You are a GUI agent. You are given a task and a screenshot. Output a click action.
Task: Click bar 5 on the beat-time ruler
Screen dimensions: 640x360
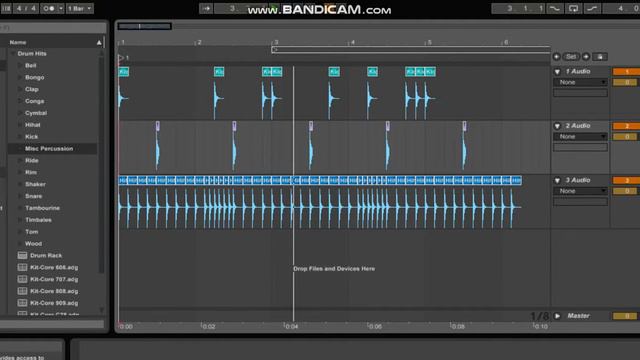coord(429,42)
